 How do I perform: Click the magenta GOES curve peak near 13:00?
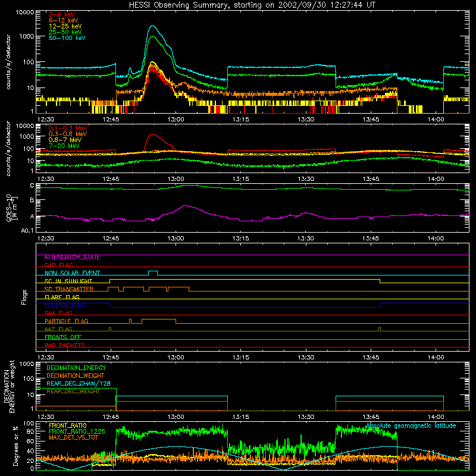click(x=184, y=206)
